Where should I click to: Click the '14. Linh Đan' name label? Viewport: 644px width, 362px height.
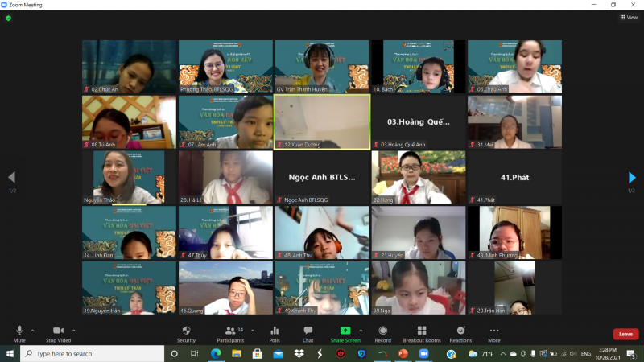pos(98,255)
